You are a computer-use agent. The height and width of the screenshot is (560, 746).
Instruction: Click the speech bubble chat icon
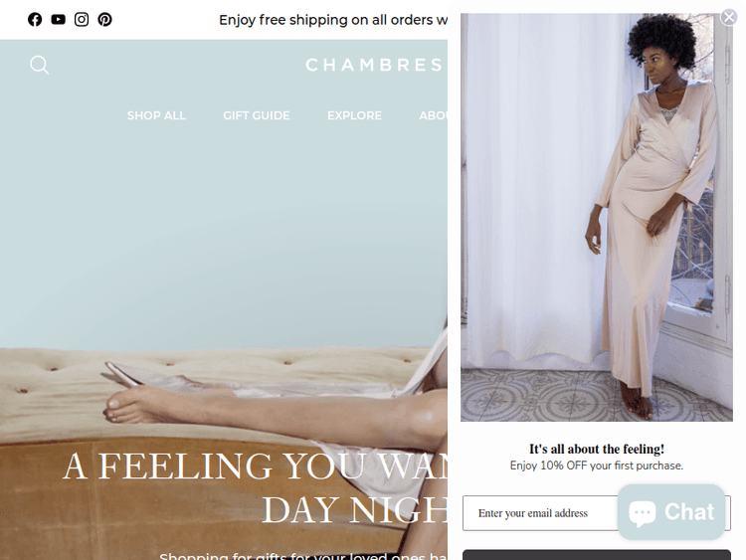click(642, 513)
